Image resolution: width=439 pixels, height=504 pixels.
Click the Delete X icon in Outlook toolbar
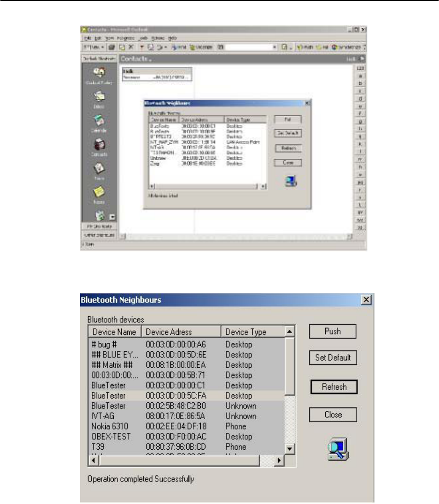[131, 47]
